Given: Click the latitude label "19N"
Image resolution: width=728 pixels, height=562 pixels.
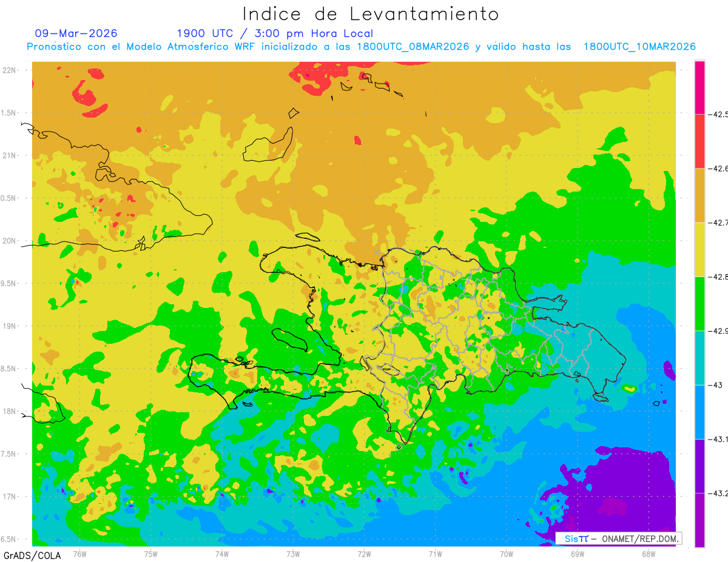Looking at the screenshot, I should coord(10,326).
